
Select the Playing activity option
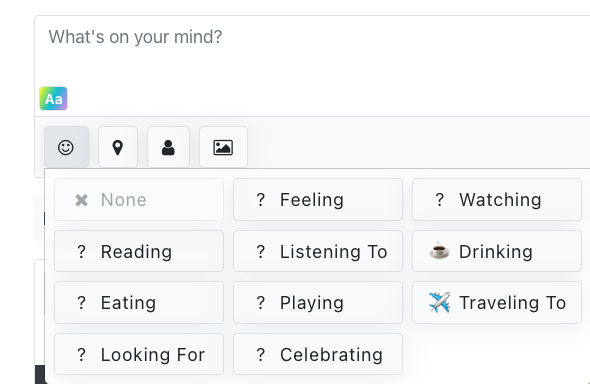click(x=318, y=302)
